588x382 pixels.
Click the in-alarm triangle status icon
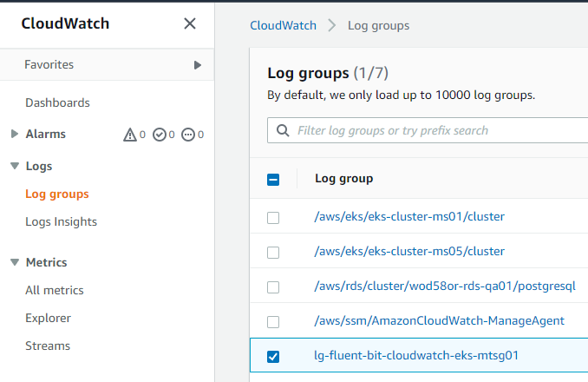coord(131,135)
